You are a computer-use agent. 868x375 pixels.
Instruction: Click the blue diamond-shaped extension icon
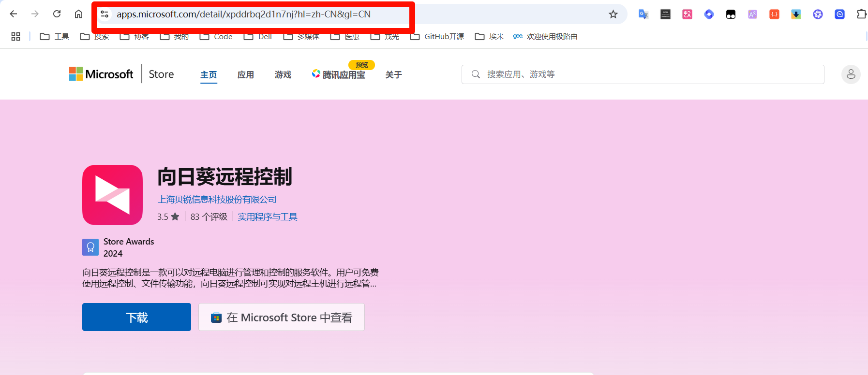(x=709, y=14)
